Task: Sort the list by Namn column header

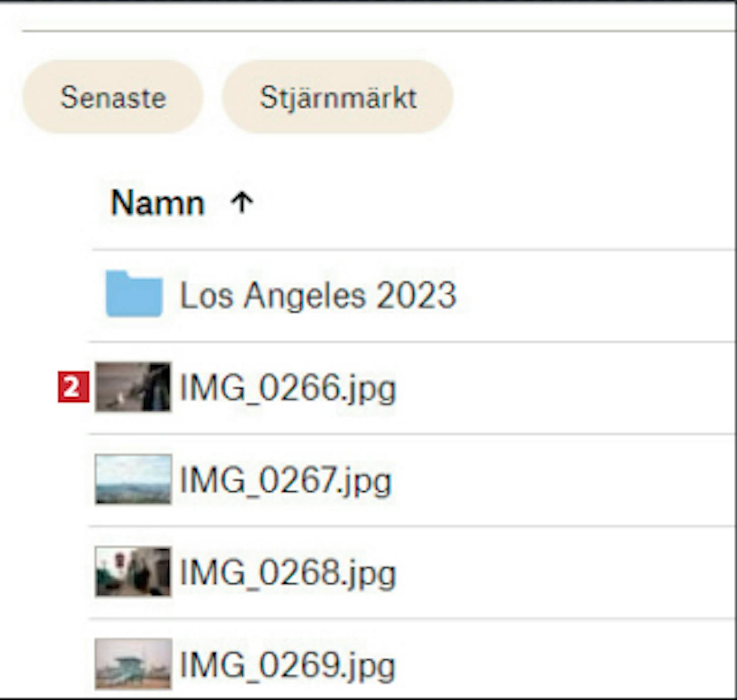Action: click(157, 202)
